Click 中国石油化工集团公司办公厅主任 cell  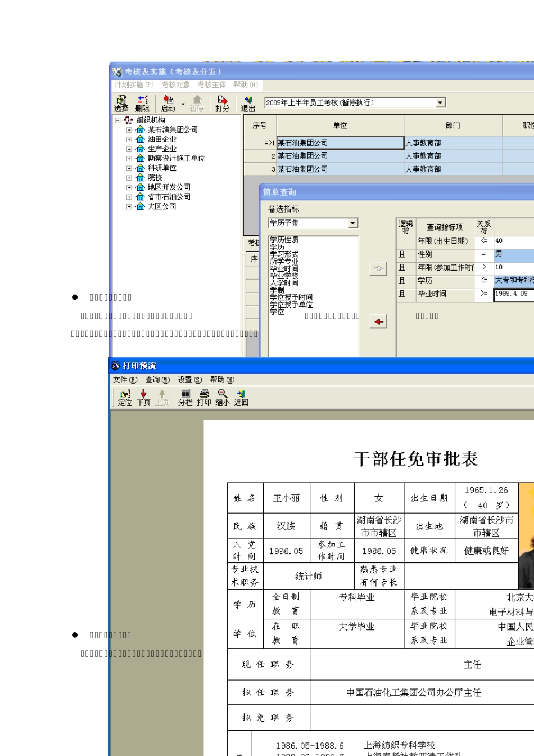point(414,692)
